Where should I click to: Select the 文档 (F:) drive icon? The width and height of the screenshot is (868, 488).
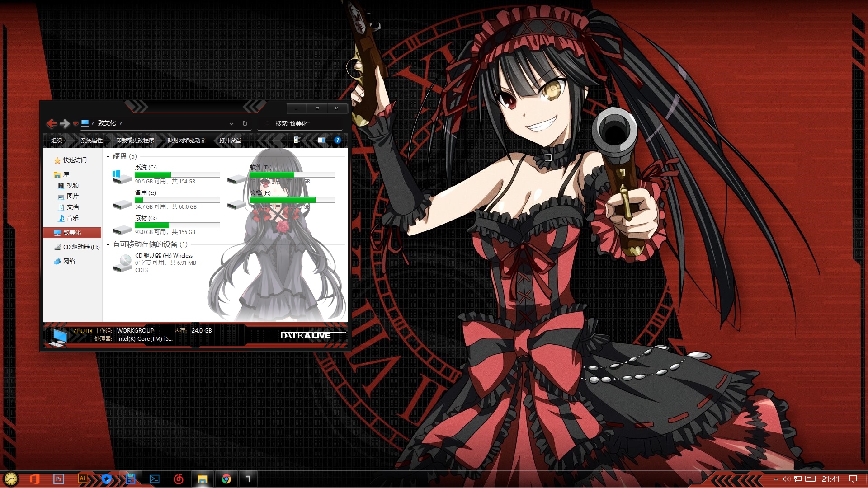pos(236,205)
